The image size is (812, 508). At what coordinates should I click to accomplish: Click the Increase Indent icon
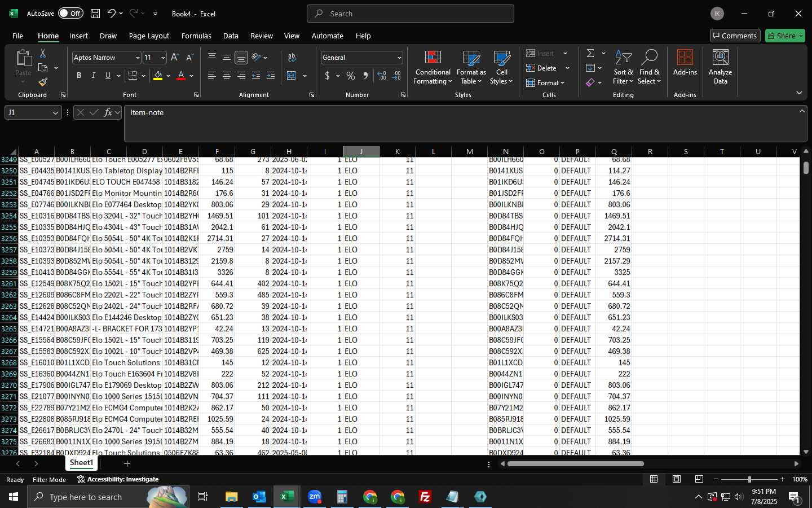(x=271, y=76)
